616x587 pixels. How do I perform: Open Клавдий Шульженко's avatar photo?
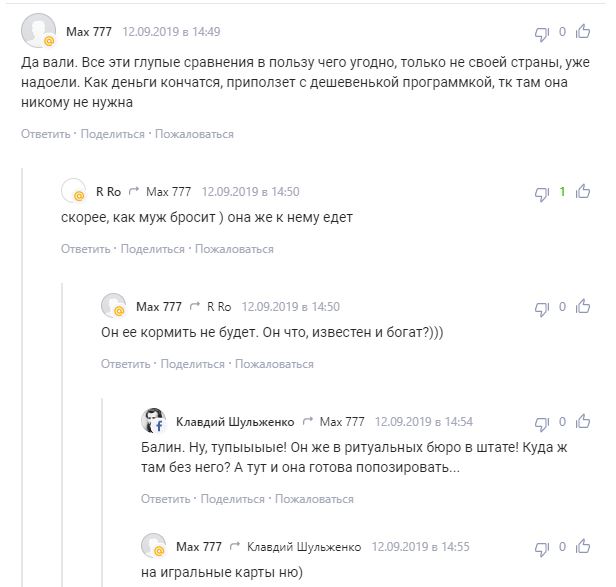coord(153,421)
